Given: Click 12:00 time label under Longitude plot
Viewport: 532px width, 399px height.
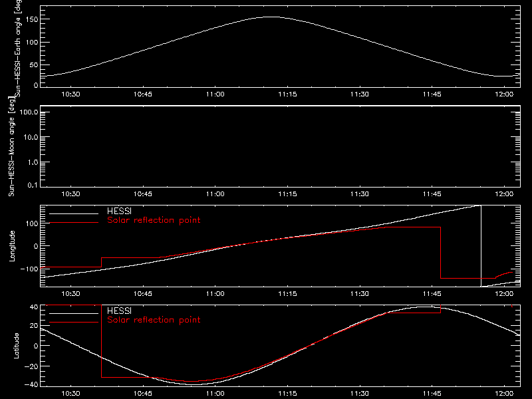Looking at the screenshot, I should pos(504,294).
